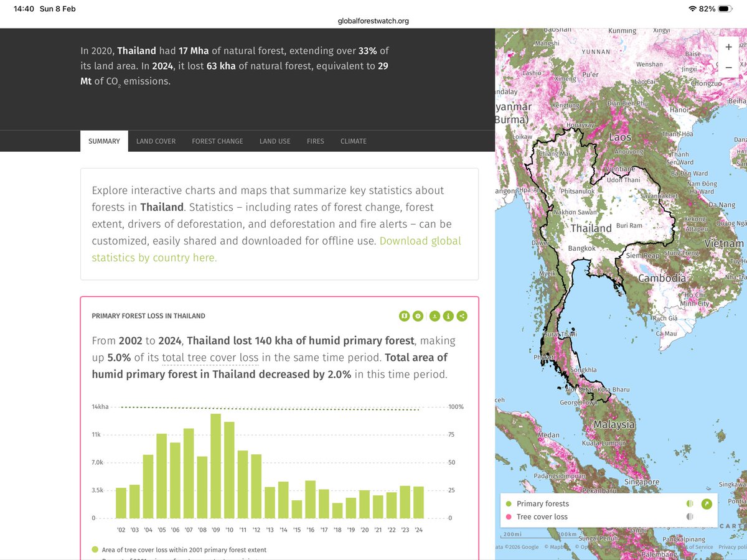Select the '09 bar in the chart
Viewport: 747px width, 560px height.
216,466
